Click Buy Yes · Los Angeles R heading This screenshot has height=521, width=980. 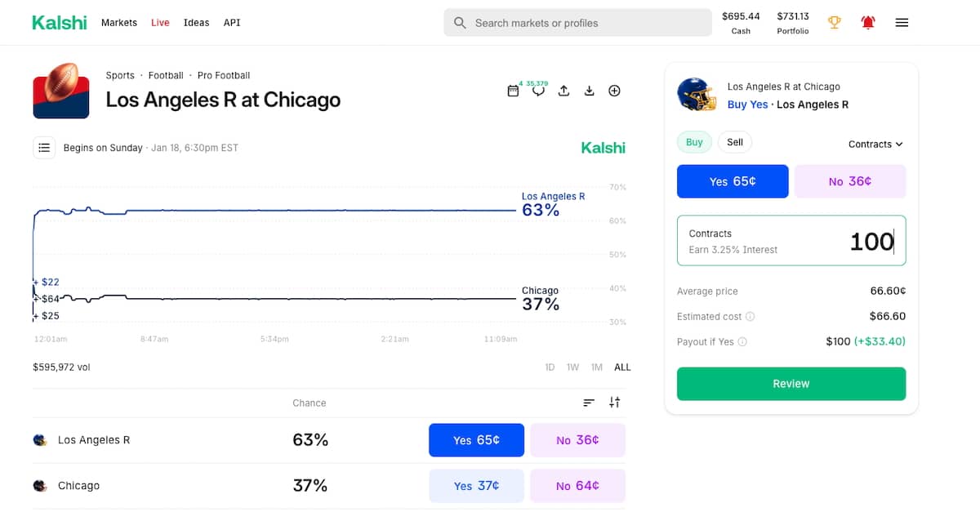787,105
